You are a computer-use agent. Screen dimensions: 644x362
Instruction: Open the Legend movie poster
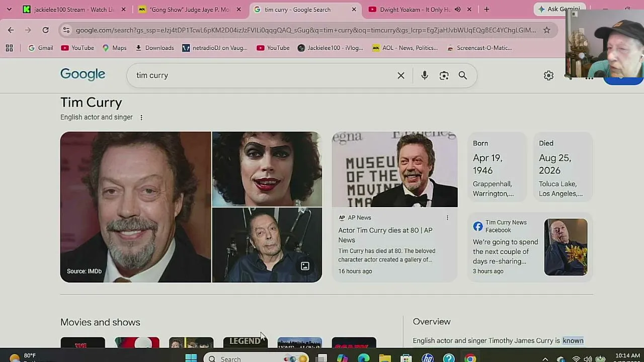246,342
